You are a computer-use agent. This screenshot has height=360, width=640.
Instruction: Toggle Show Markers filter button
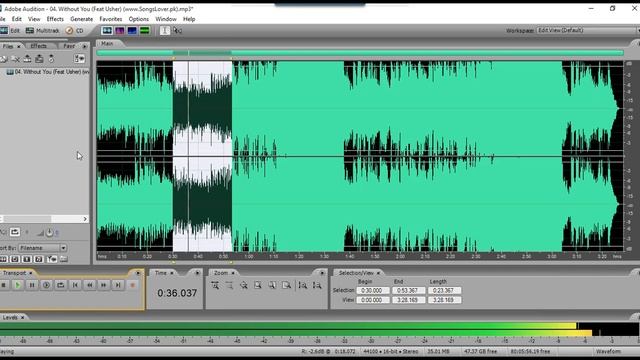click(x=52, y=259)
